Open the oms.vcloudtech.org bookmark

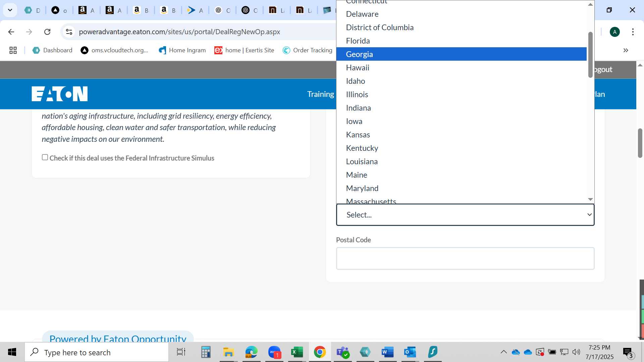114,50
